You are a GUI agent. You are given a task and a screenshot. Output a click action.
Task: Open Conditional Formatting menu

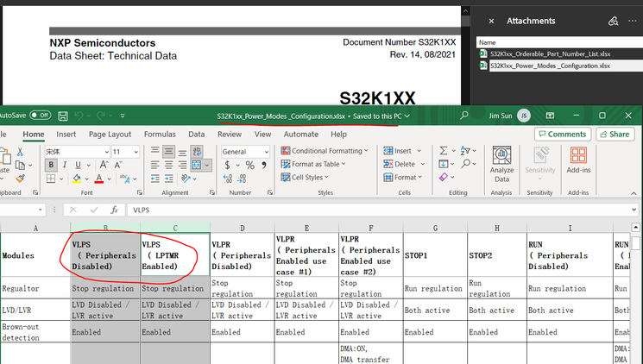pos(325,151)
